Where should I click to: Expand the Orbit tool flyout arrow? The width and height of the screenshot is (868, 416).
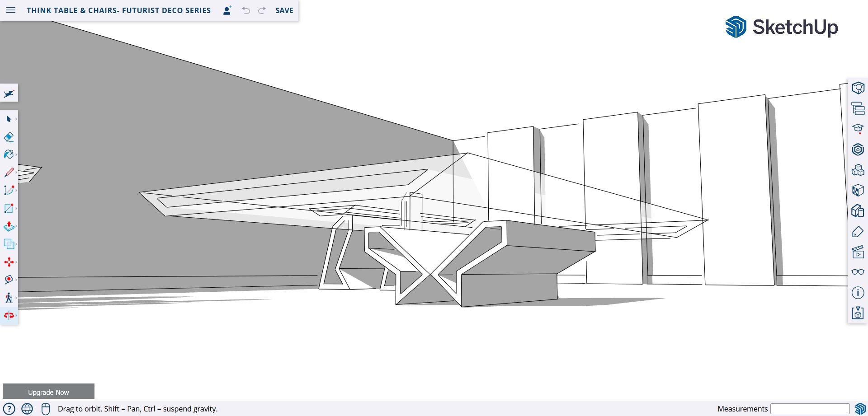point(16,316)
